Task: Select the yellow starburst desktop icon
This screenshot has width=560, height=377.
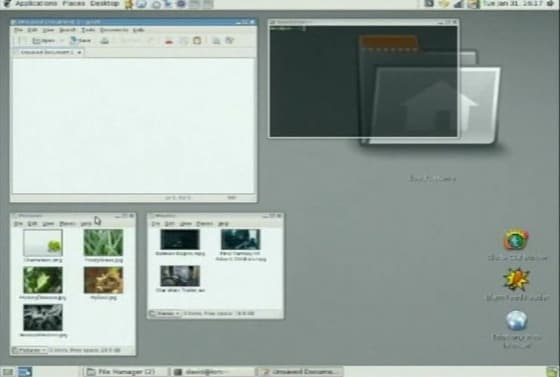Action: (516, 280)
